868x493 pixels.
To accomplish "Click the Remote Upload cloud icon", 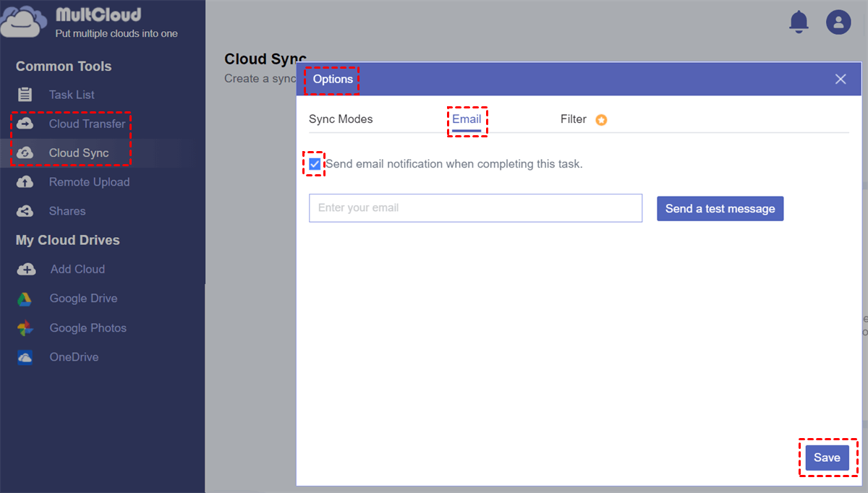I will tap(25, 182).
